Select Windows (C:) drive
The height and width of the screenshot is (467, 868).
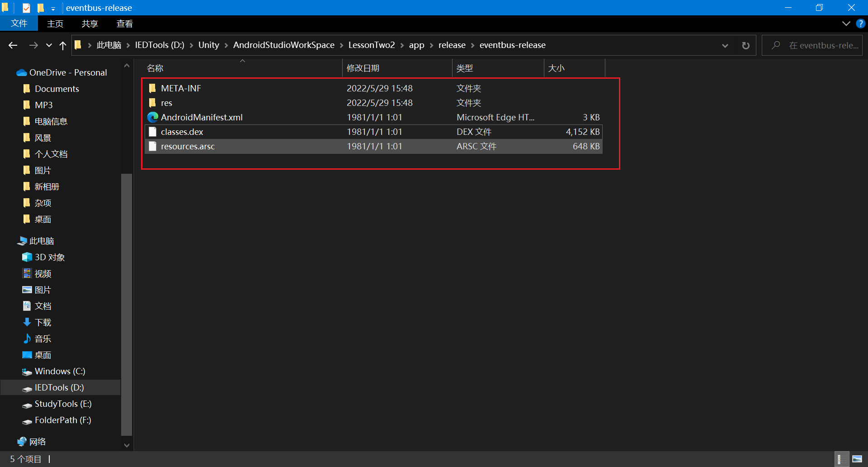[53, 371]
